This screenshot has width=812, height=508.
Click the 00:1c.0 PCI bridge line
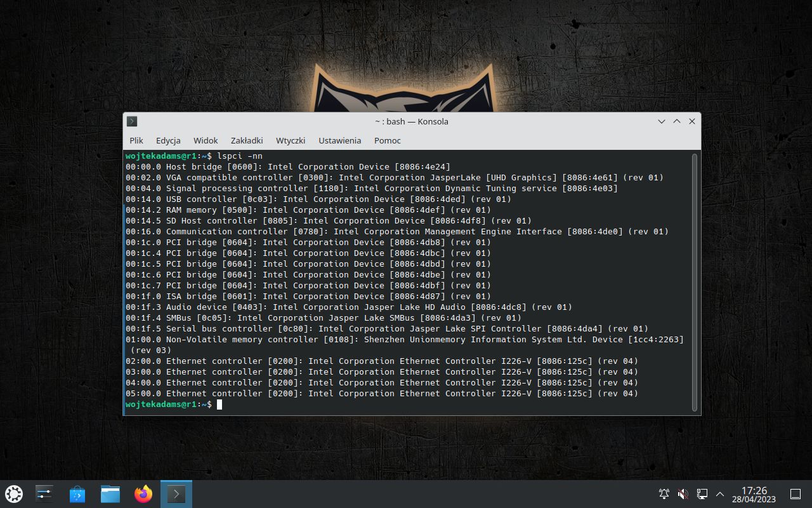[308, 242]
